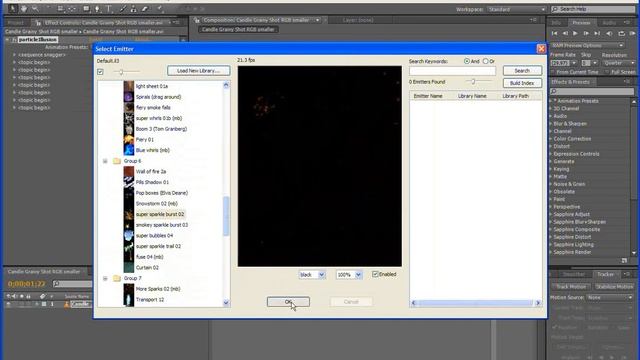
Task: Click the Library Name column header
Action: (x=472, y=96)
